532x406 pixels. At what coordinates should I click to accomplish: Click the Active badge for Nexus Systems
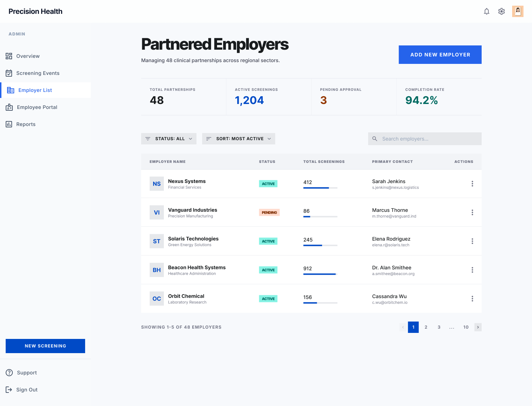pos(268,184)
